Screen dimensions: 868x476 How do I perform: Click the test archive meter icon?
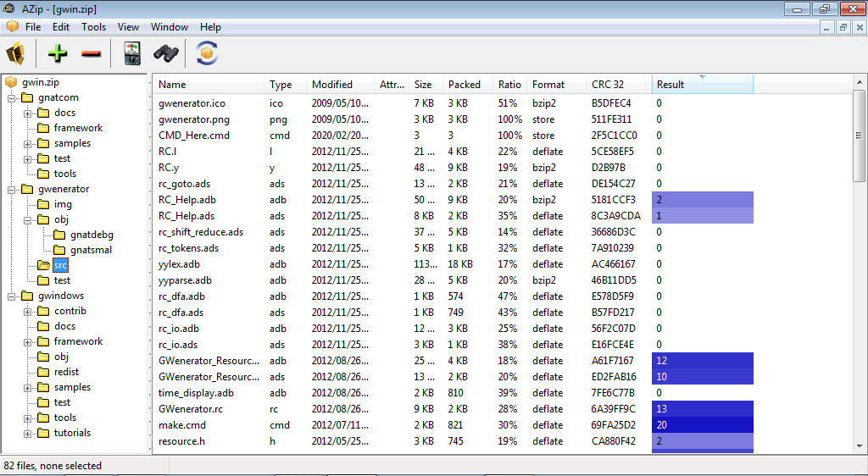(132, 54)
